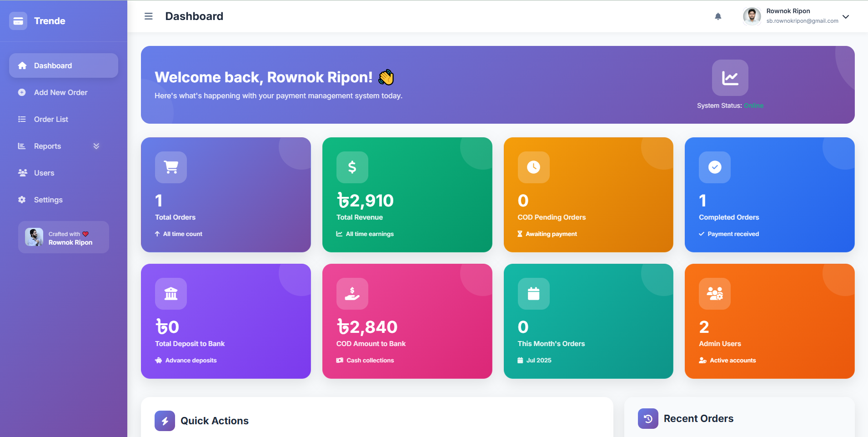The height and width of the screenshot is (437, 868).
Task: Click the clock COD Pending Orders icon
Action: pos(533,167)
